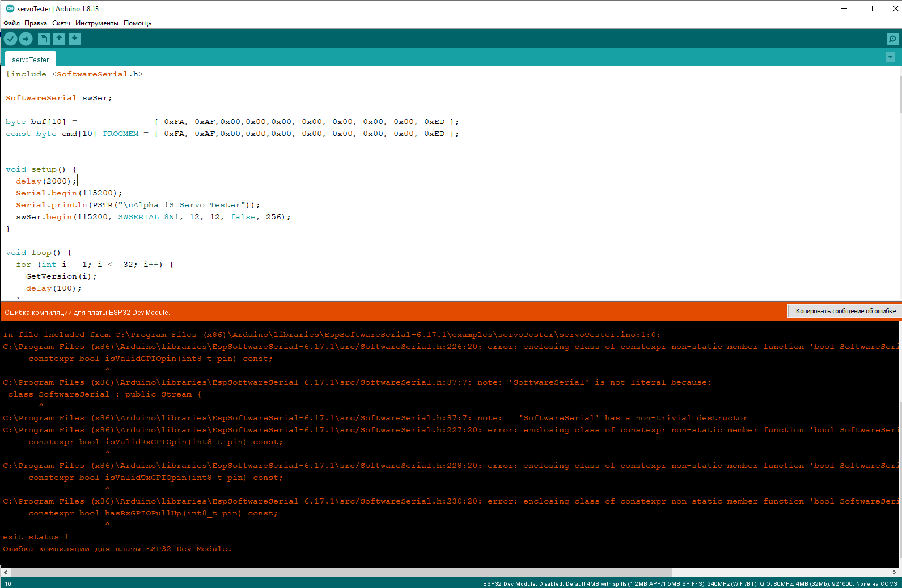Click the line number '10' in status bar
This screenshot has height=588, width=902.
[x=8, y=583]
